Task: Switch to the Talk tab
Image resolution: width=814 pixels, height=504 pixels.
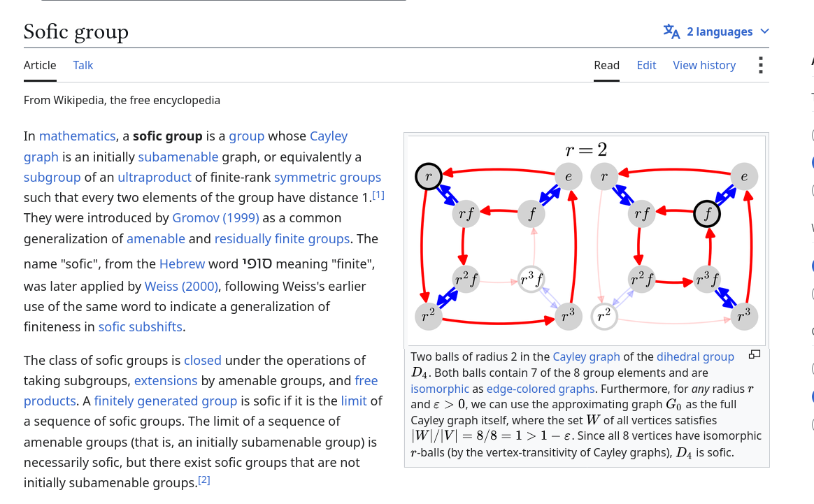Action: [x=83, y=66]
